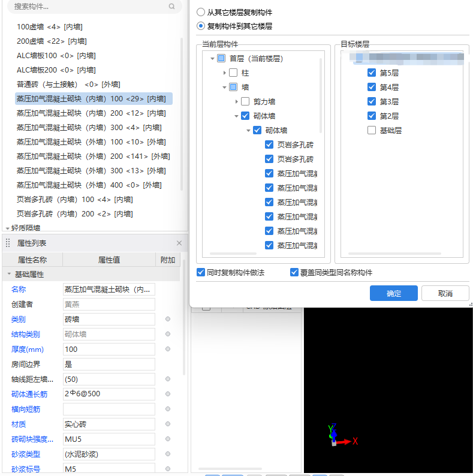Collapse the 轻质隔墙 group in component list
473x476 pixels.
8,228
